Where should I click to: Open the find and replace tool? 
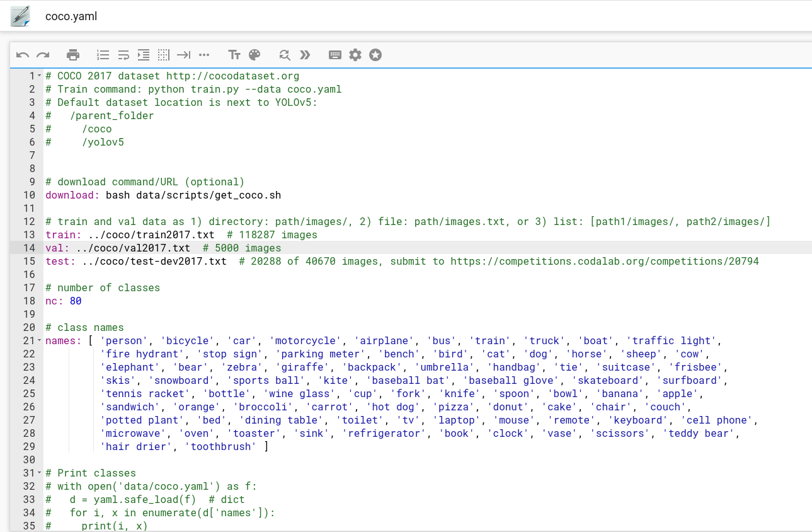[x=285, y=55]
